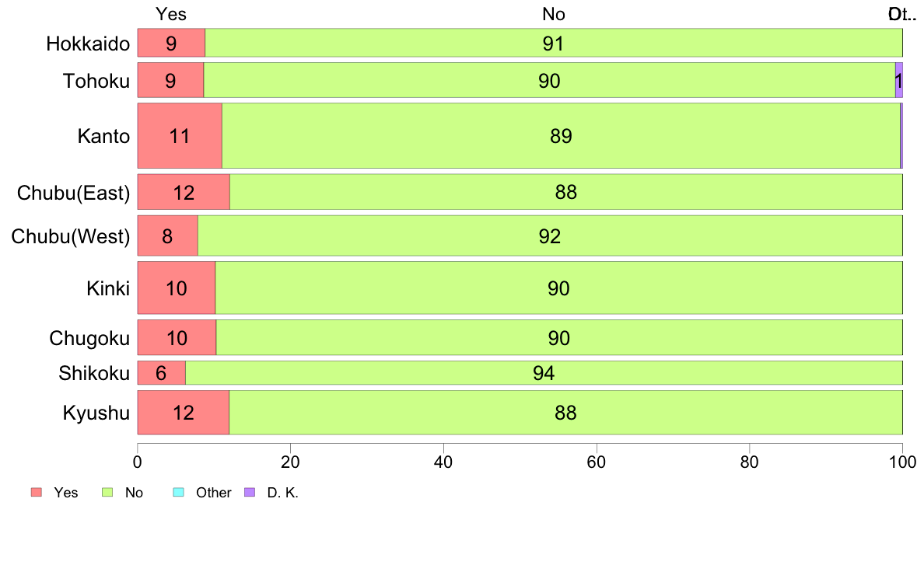Image resolution: width=924 pixels, height=572 pixels.
Task: Click the cyan Other legend swatch
Action: pyautogui.click(x=177, y=493)
